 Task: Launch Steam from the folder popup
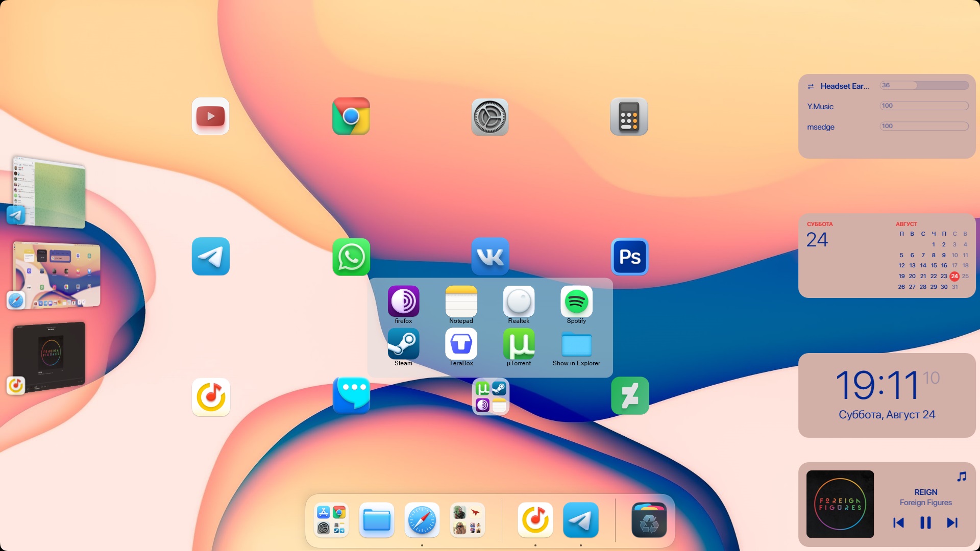click(403, 347)
